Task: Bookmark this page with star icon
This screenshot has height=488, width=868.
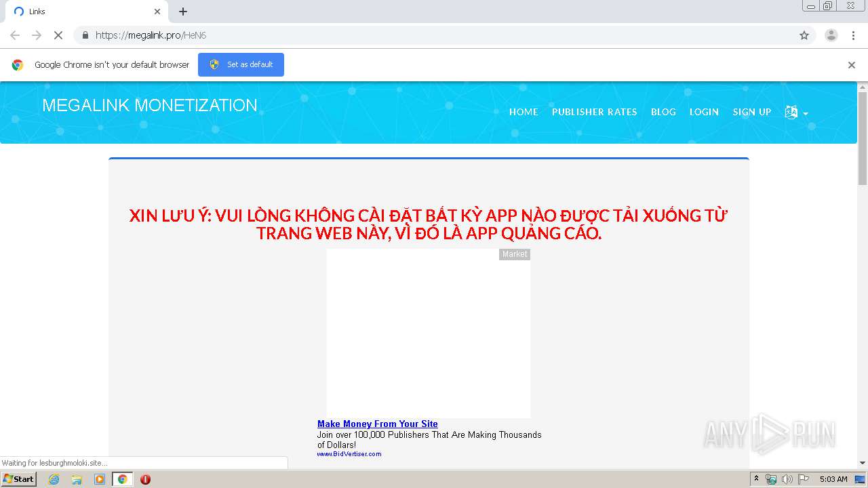Action: 804,35
